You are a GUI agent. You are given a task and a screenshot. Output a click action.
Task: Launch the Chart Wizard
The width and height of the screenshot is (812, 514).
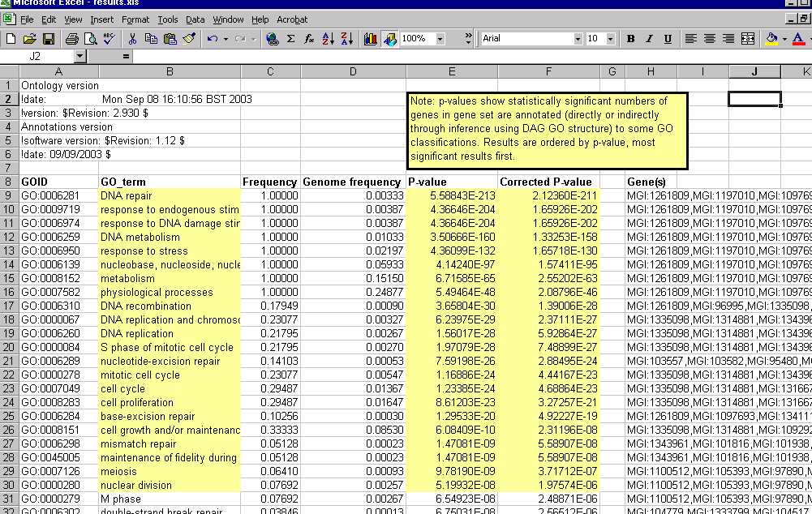371,39
